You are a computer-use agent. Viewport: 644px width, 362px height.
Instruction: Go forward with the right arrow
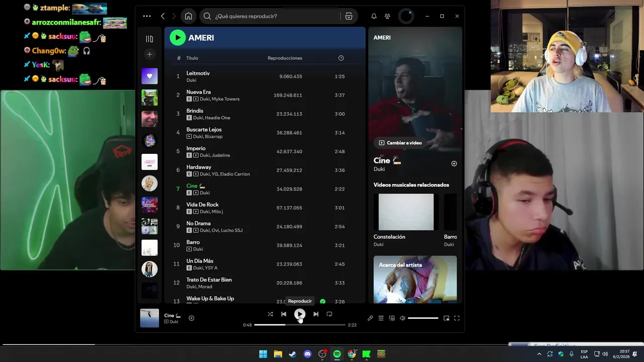click(x=175, y=16)
